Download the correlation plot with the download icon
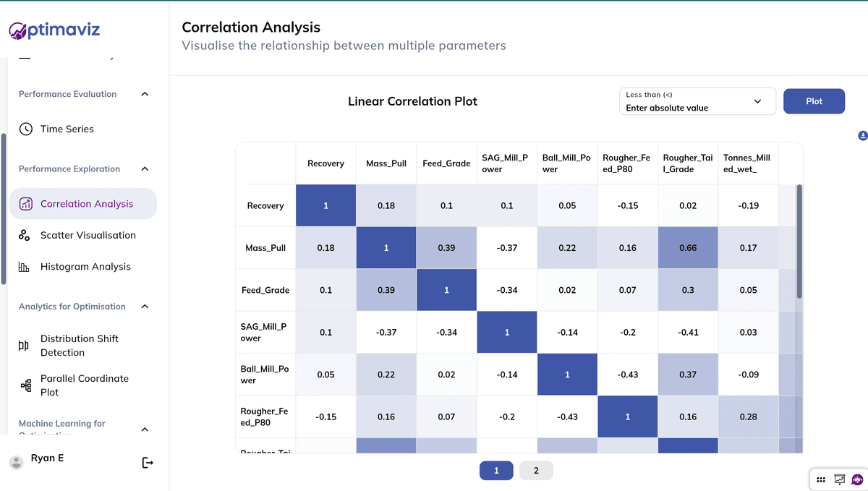Viewport: 868px width, 491px height. pos(862,136)
